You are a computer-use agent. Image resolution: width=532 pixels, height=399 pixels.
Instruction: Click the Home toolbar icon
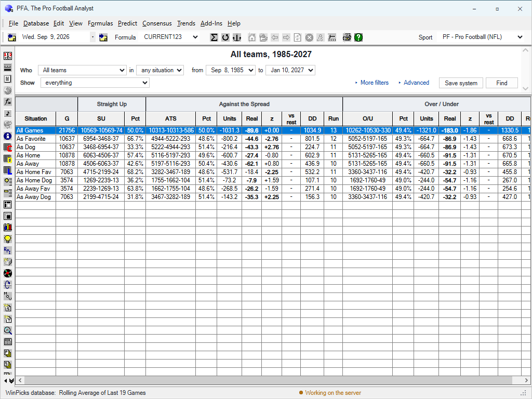point(252,37)
